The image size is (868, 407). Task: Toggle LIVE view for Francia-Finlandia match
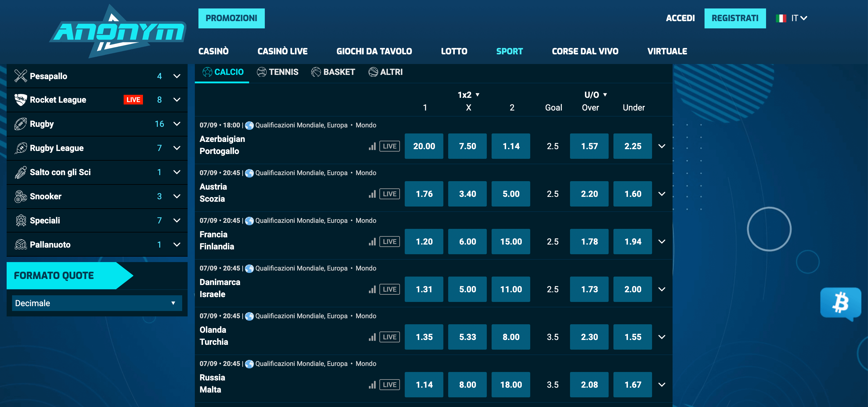click(389, 242)
